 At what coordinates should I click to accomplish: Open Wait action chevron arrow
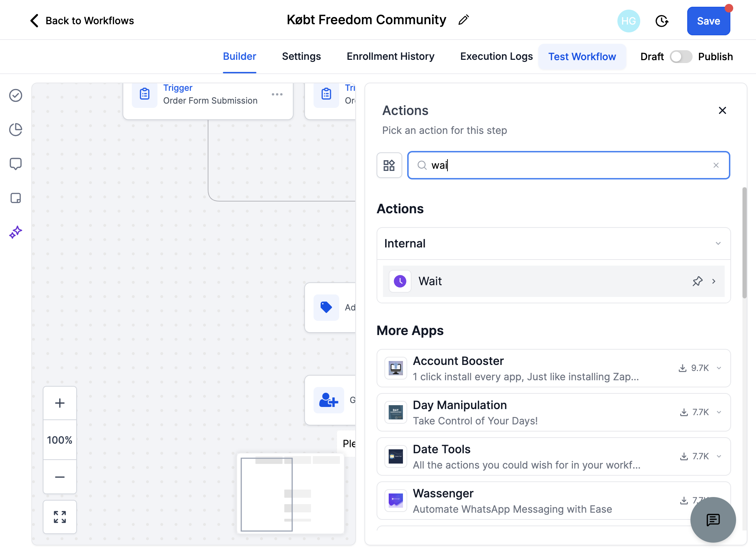tap(714, 281)
